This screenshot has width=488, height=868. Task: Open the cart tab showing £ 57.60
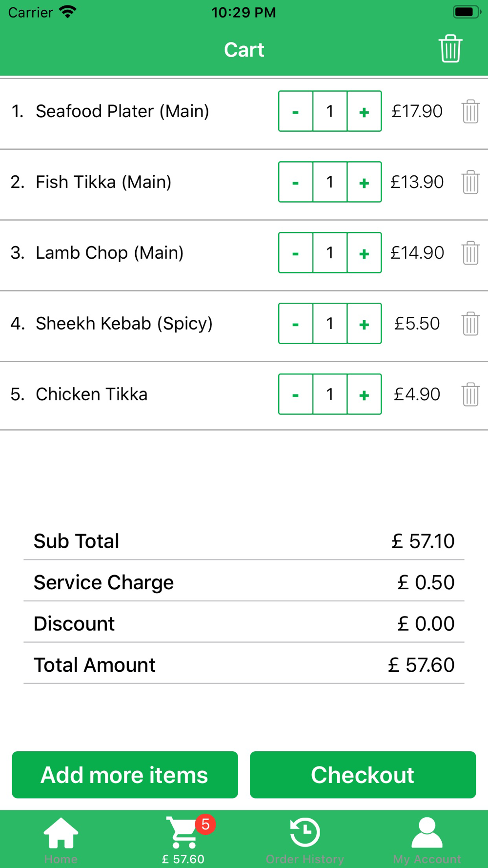coord(183,839)
